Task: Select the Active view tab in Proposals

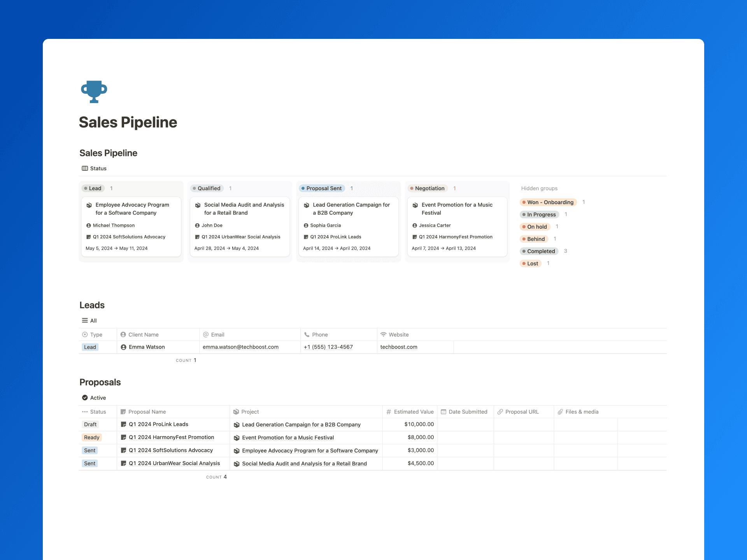Action: (x=94, y=398)
